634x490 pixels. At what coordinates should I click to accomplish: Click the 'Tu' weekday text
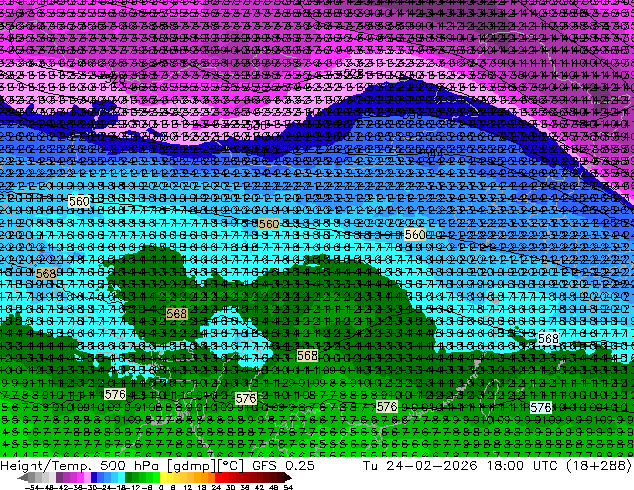point(370,465)
